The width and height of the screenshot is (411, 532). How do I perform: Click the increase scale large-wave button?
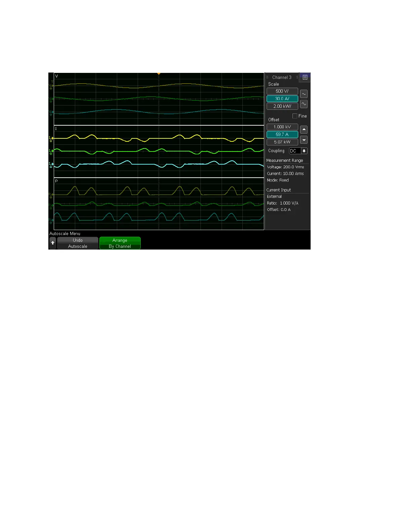coord(304,104)
